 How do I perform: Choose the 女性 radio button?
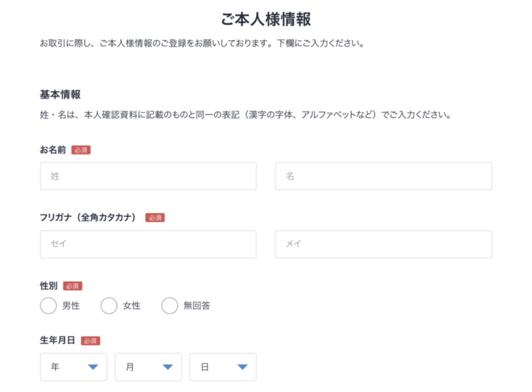click(109, 306)
